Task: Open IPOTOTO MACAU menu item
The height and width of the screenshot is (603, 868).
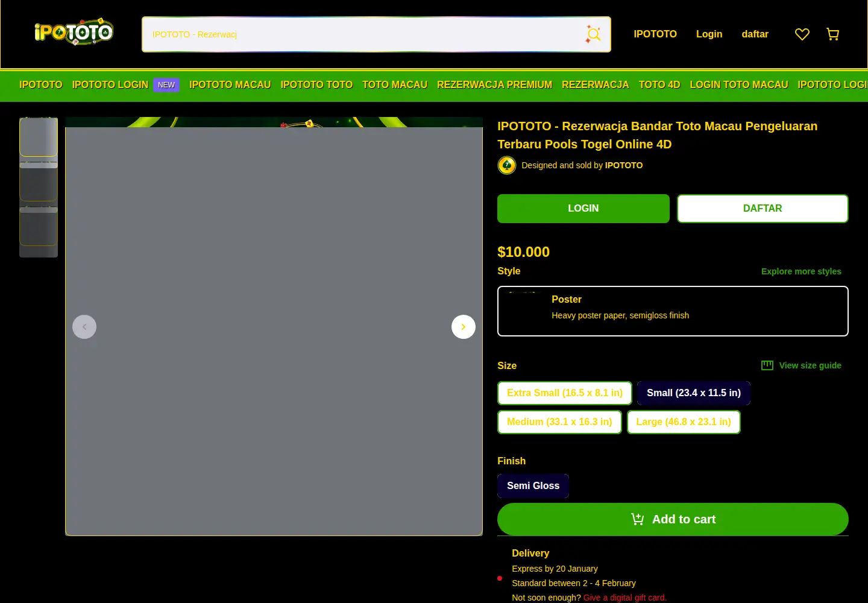Action: click(230, 85)
